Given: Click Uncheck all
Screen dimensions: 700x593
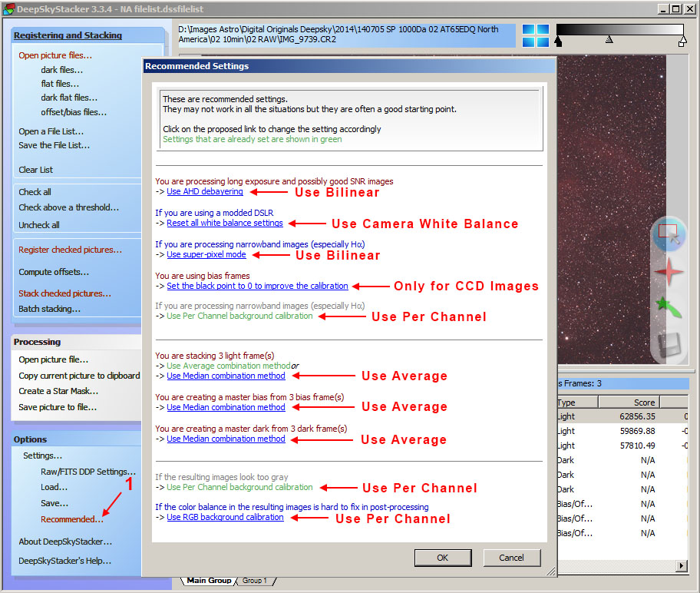Looking at the screenshot, I should pyautogui.click(x=39, y=225).
